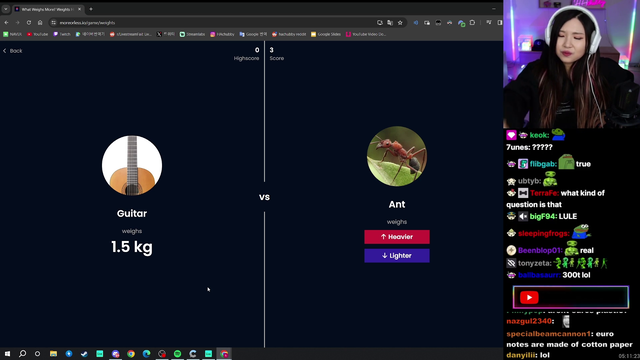Click the guitar picture thumbnail
The height and width of the screenshot is (360, 640).
pyautogui.click(x=132, y=165)
